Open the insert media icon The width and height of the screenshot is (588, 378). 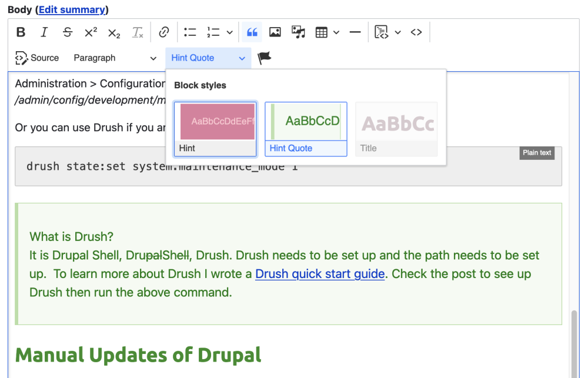pyautogui.click(x=298, y=32)
